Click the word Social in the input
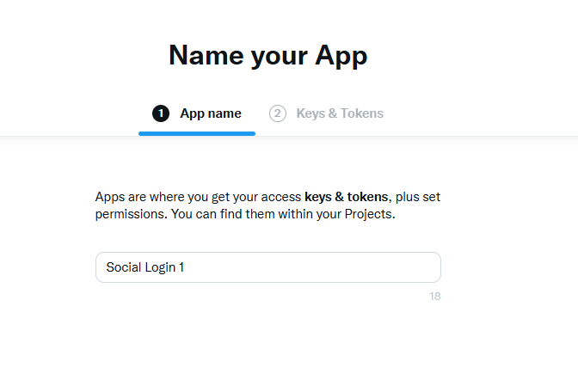This screenshot has width=578, height=392. [x=123, y=267]
